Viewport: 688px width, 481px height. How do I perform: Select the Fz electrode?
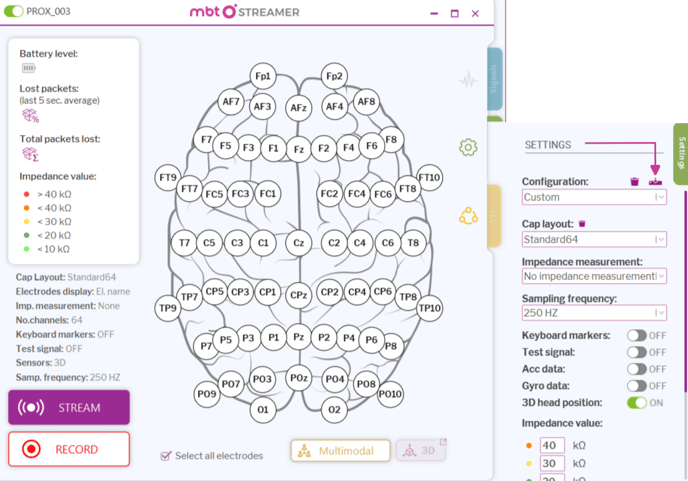click(298, 149)
